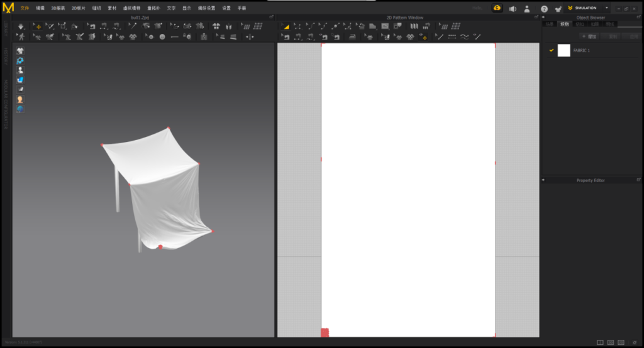
Task: Open the 文件 (File) menu
Action: (x=25, y=8)
